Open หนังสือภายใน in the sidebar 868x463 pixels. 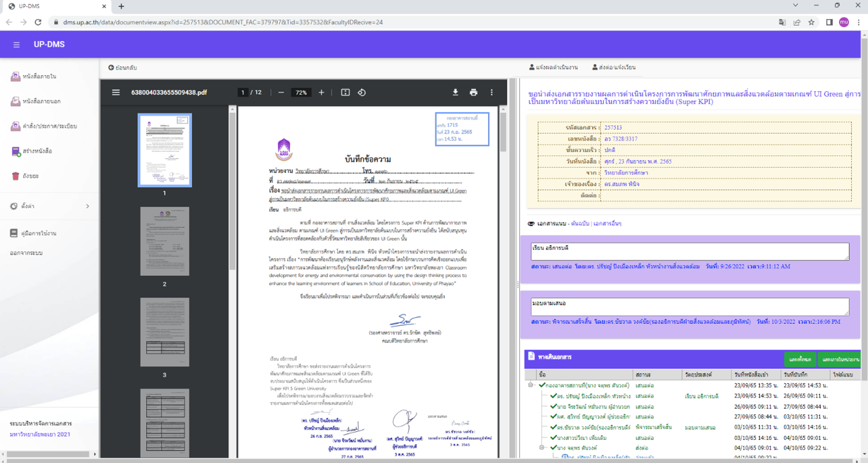[x=39, y=76]
